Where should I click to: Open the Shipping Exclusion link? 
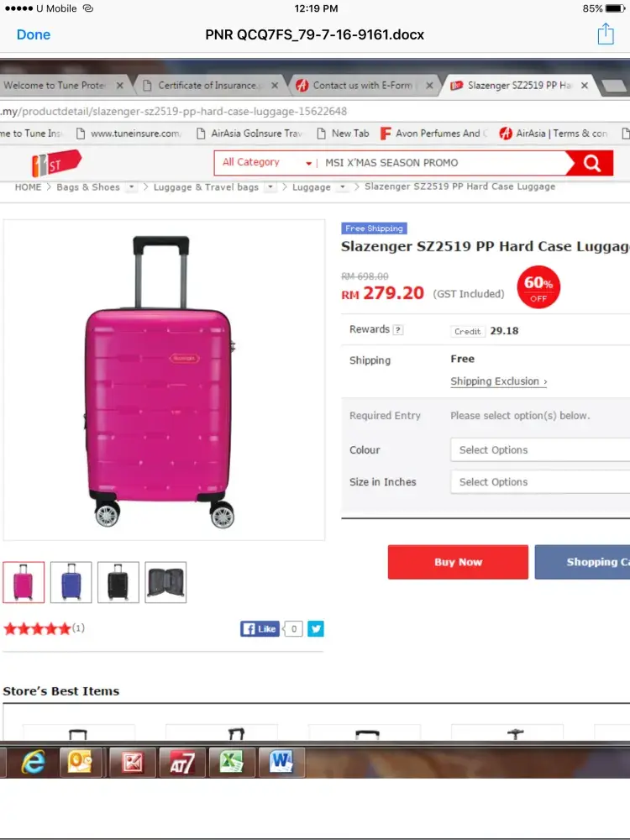coord(498,381)
